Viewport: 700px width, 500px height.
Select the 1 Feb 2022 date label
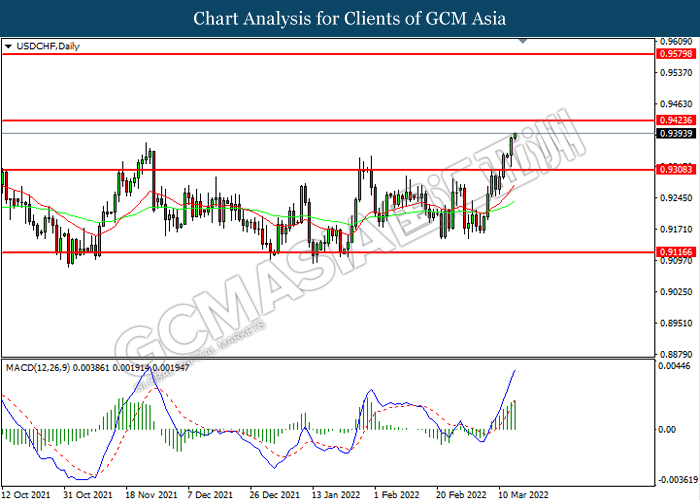click(397, 495)
